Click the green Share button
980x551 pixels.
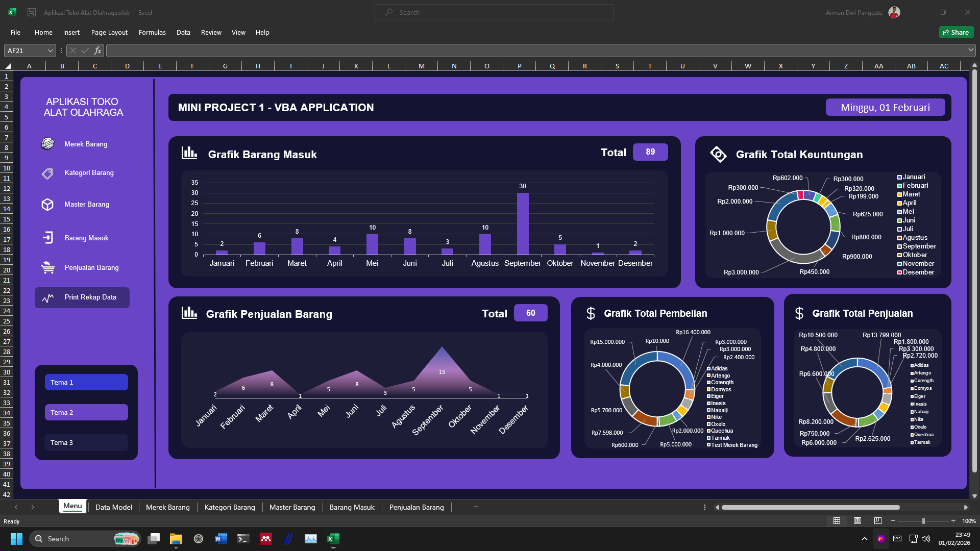tap(956, 32)
